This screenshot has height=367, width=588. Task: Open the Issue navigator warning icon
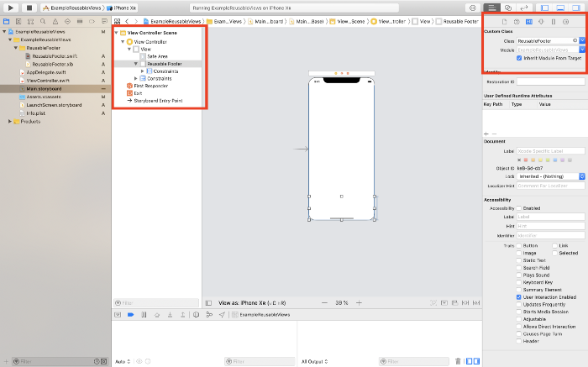(x=55, y=21)
